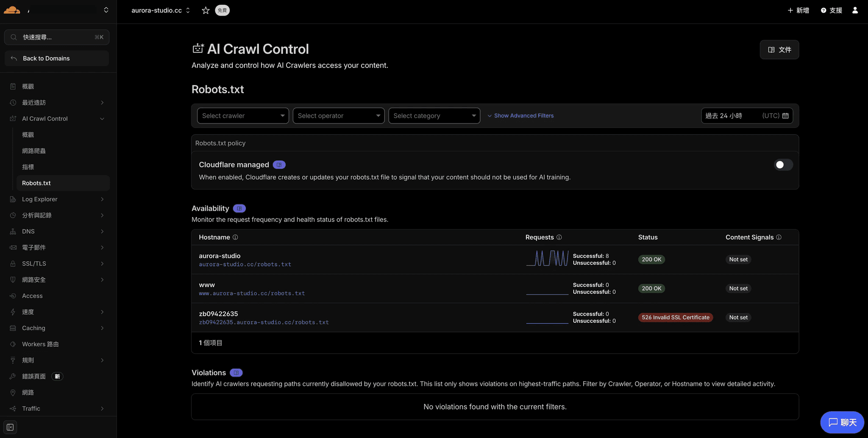
Task: Click the 支援 help icon
Action: 823,10
